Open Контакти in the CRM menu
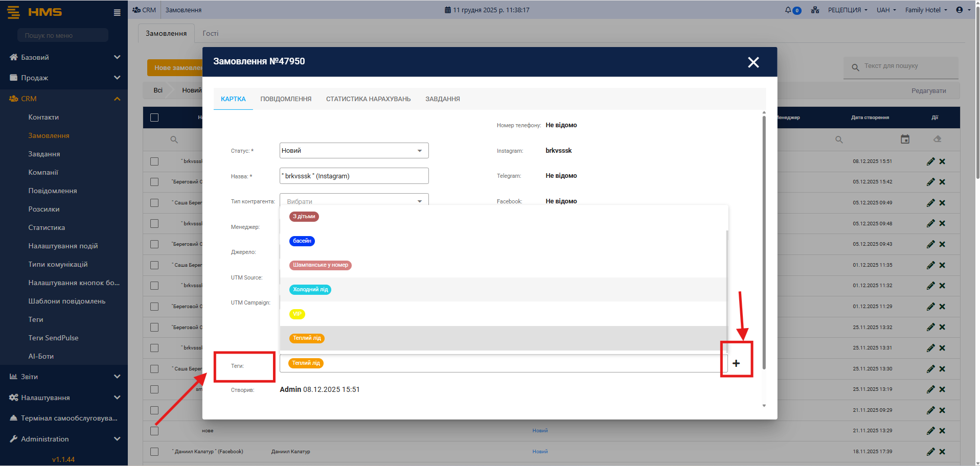The width and height of the screenshot is (980, 466). [x=43, y=117]
